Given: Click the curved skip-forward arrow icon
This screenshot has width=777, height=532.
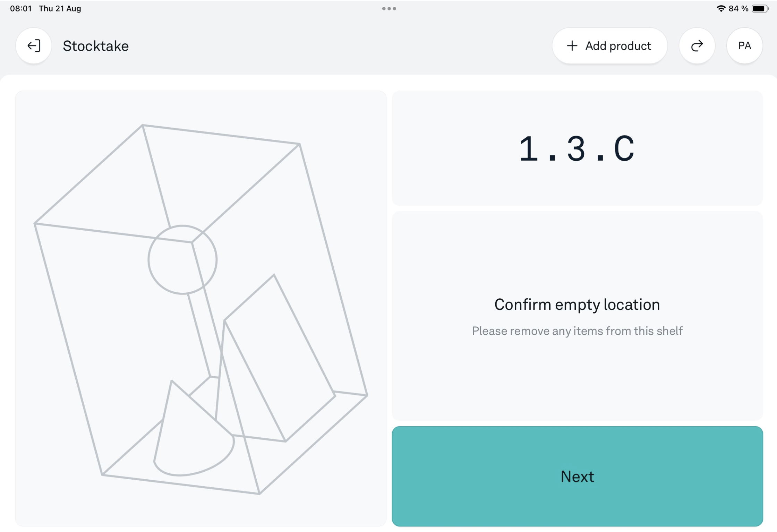Looking at the screenshot, I should coord(697,46).
